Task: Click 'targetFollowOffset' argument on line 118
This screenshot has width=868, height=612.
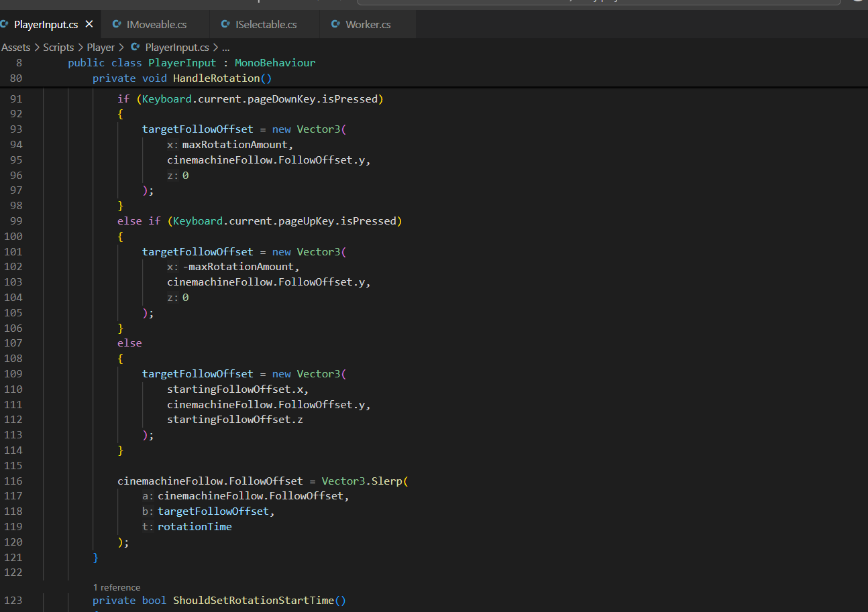Action: click(x=213, y=511)
